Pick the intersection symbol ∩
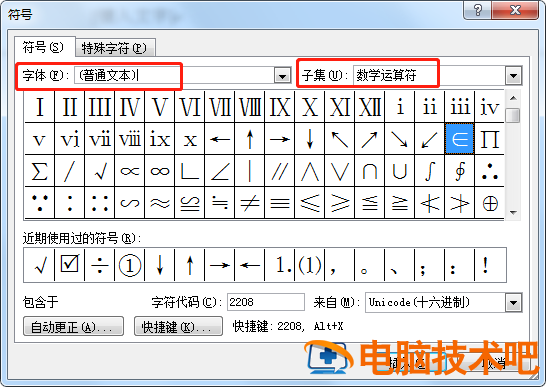The height and width of the screenshot is (387, 546). click(x=369, y=171)
